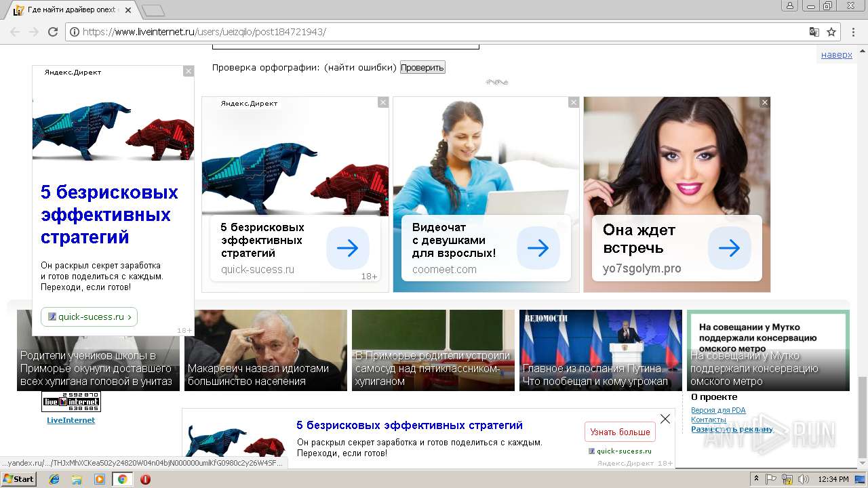
Task: Click bottom banner headline about стратегий
Action: coord(410,425)
